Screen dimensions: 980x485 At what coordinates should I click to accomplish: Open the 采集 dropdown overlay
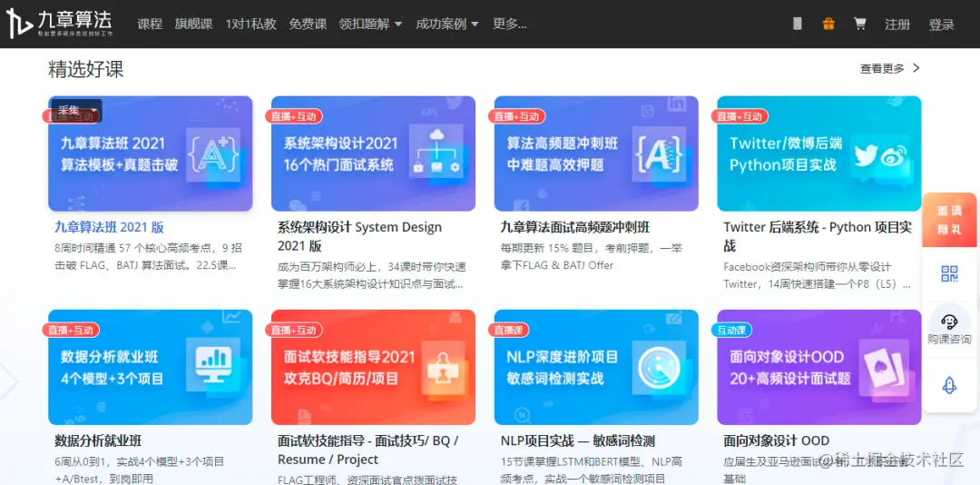[77, 110]
